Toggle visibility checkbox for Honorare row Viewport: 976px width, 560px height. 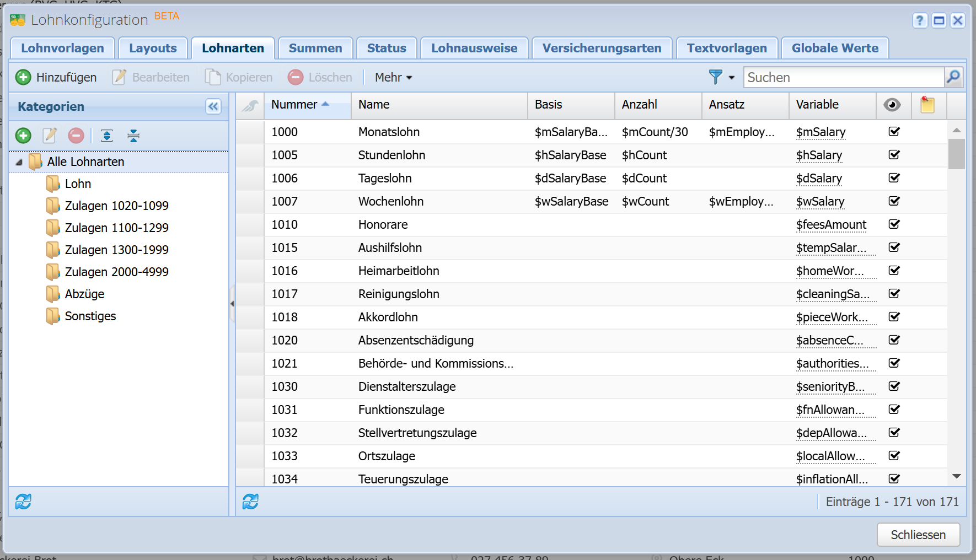[x=894, y=224]
